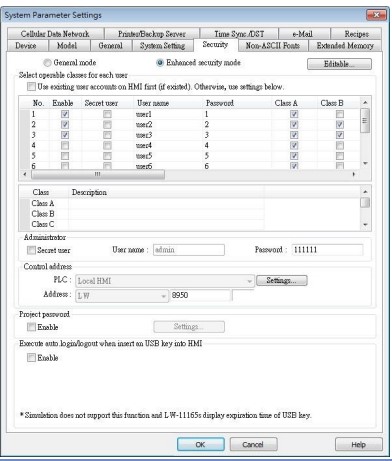Click the User name column header

click(x=168, y=103)
